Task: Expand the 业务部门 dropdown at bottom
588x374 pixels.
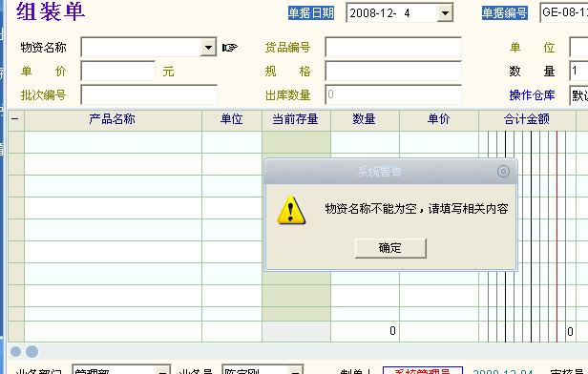Action: click(x=162, y=370)
